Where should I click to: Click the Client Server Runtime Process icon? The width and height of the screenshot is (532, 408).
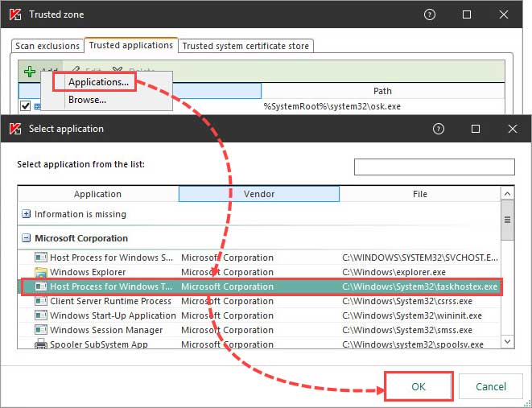pos(41,301)
